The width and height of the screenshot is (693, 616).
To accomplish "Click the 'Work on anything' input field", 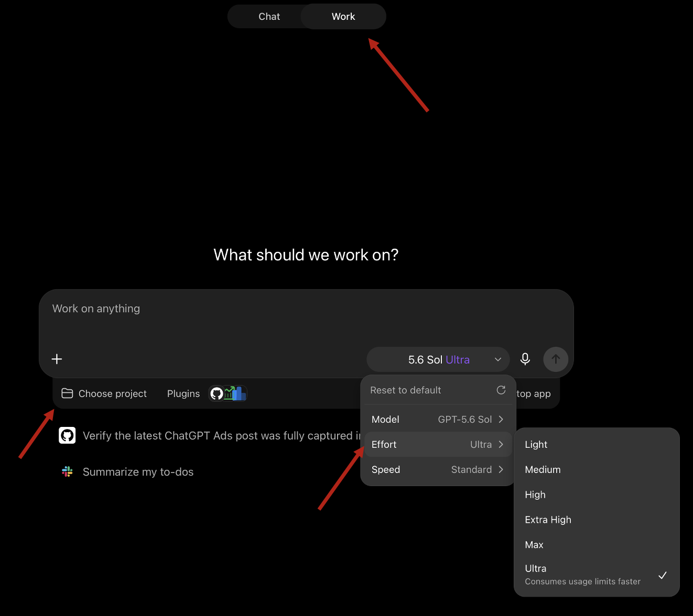I will (306, 309).
